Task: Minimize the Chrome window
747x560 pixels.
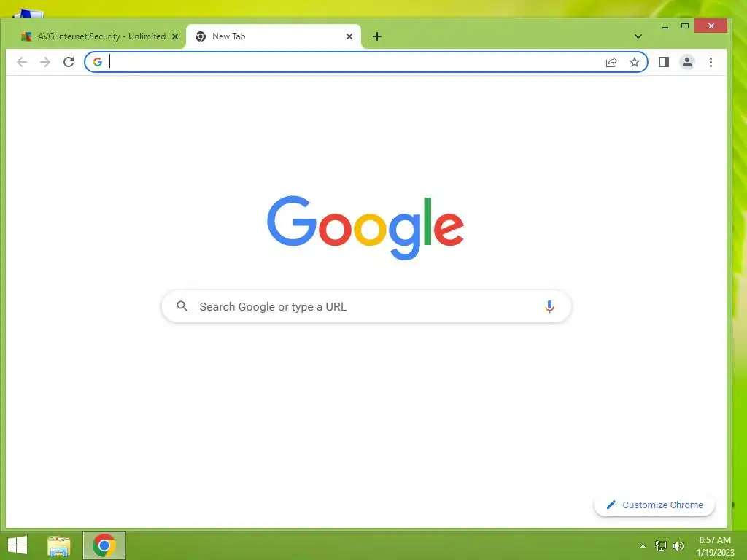Action: click(665, 26)
